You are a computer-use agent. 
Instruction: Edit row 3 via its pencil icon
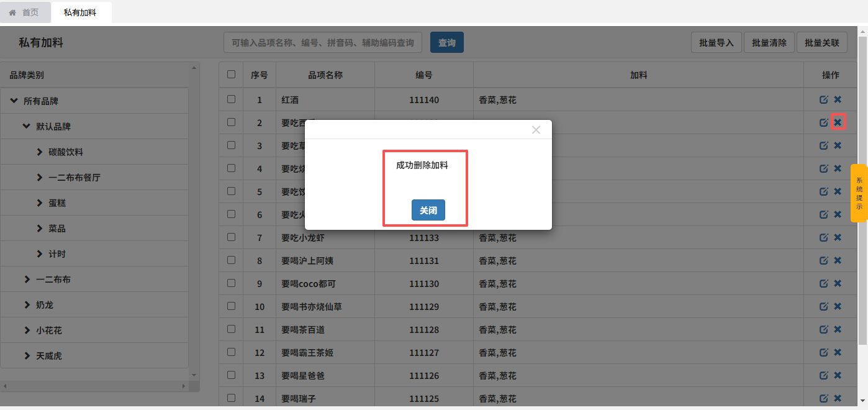(x=824, y=145)
